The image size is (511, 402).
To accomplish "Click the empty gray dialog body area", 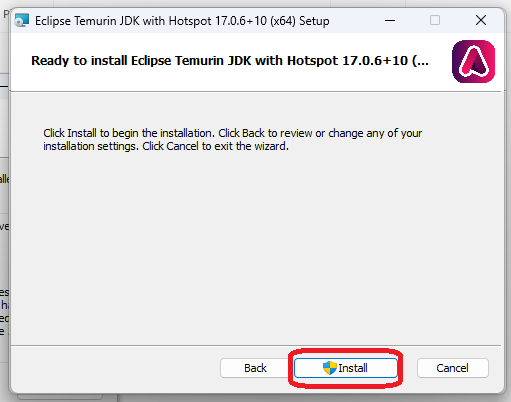I will click(x=256, y=247).
